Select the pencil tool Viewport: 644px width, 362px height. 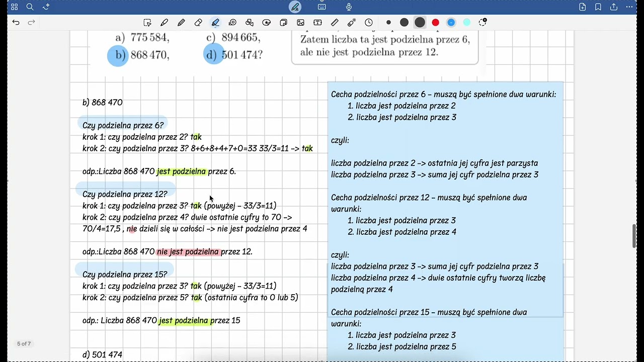coord(182,23)
